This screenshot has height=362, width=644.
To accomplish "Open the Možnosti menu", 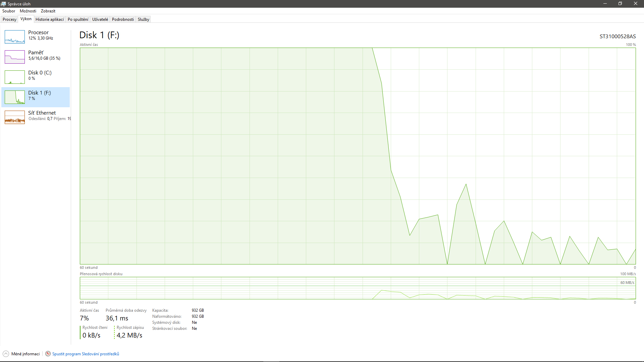I will click(28, 11).
